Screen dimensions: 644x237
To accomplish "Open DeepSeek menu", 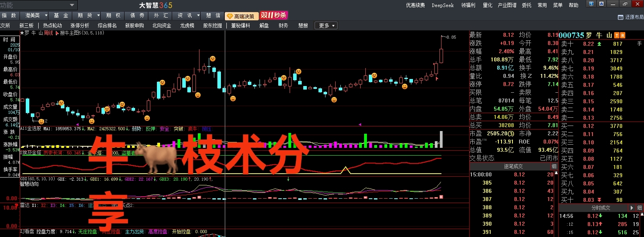I will point(443,5).
